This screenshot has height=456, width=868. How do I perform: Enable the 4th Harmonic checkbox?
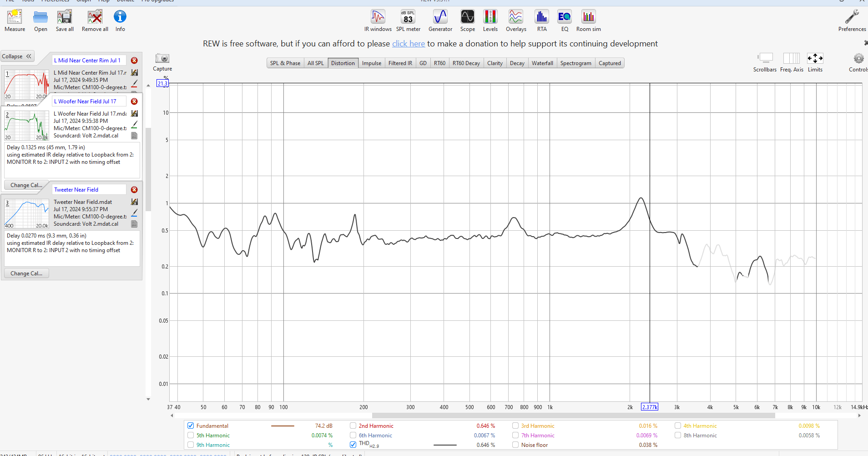(678, 426)
